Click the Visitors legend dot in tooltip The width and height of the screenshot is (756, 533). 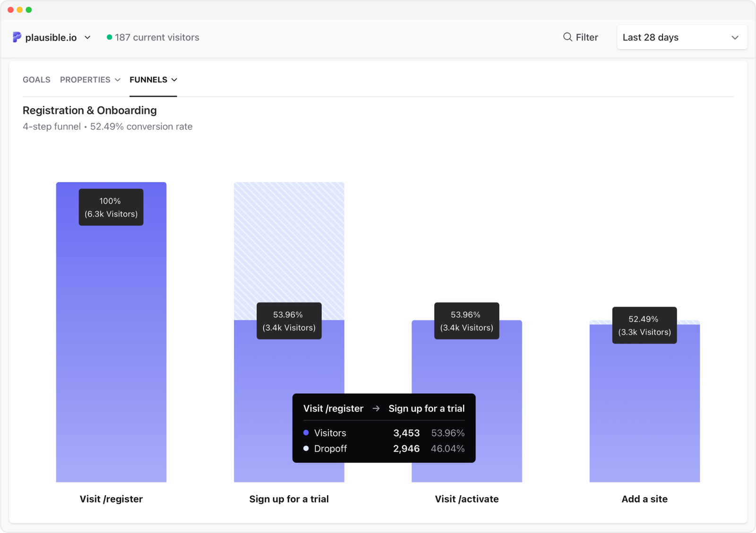pyautogui.click(x=306, y=433)
